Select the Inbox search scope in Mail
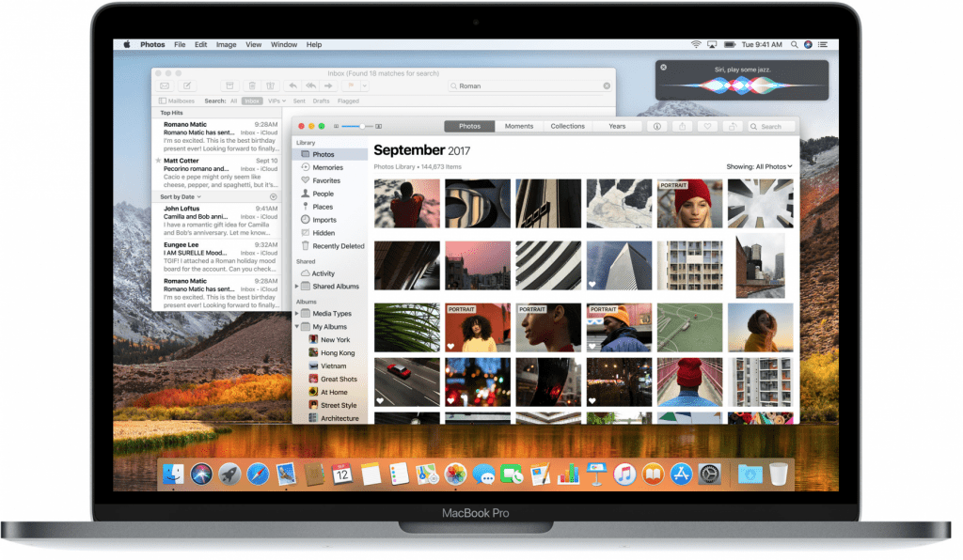Viewport: 963px width, 560px height. pos(252,101)
